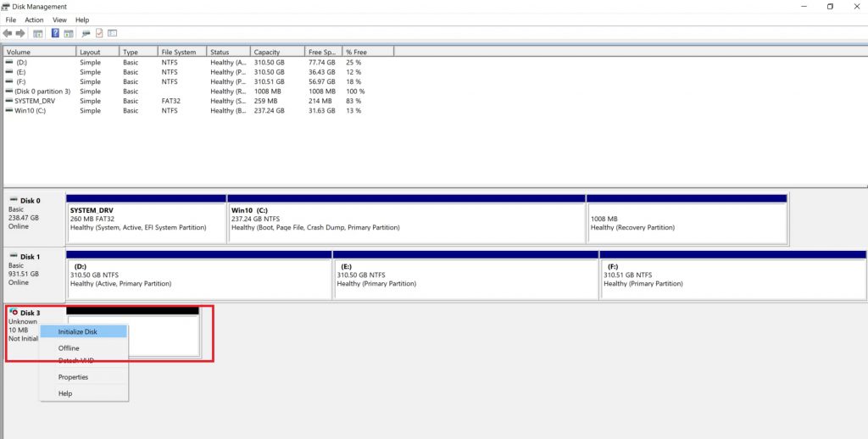Sort by the Status column header
Screen dimensions: 868x439
tap(228, 52)
